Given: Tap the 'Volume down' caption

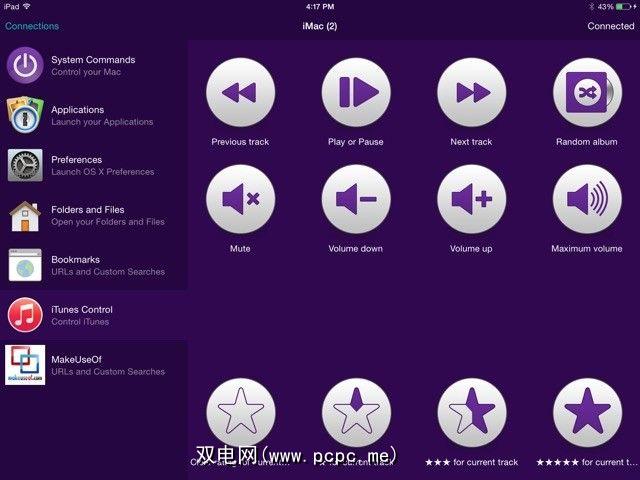Looking at the screenshot, I should [356, 249].
